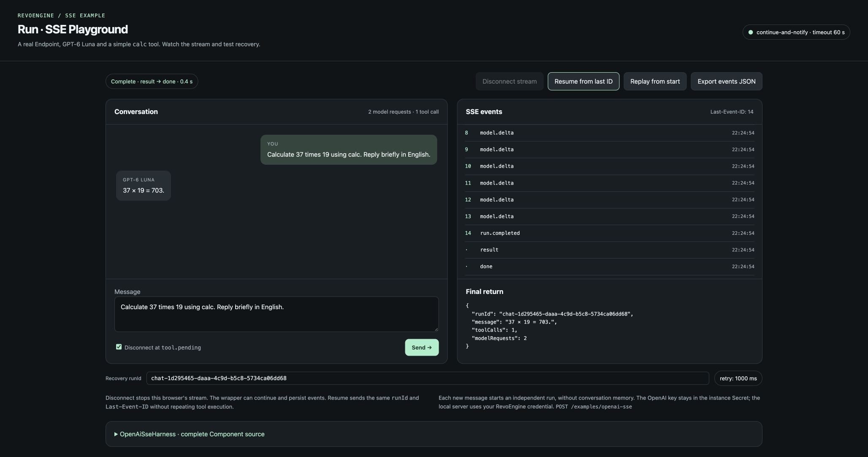
Task: Toggle Disconnect at tool.pending checkbox
Action: tap(119, 347)
